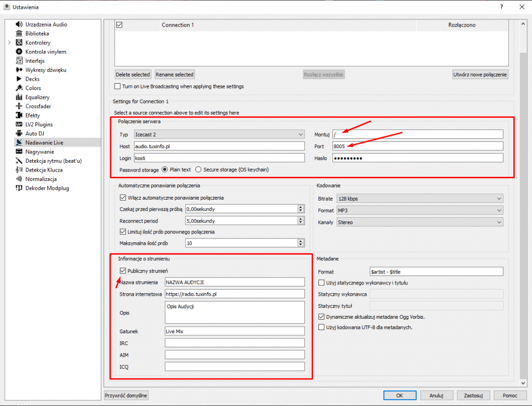
Task: Open the Bitrate 128 kbps dropdown
Action: click(x=420, y=199)
